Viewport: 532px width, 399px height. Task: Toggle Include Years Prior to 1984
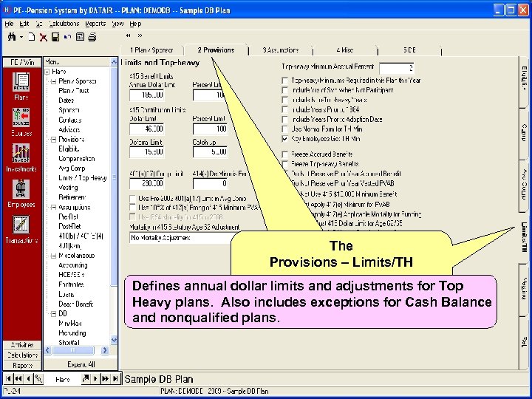coord(285,109)
